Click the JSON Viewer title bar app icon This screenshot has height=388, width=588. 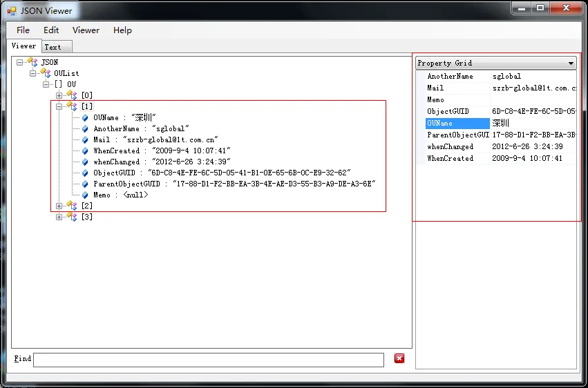pyautogui.click(x=12, y=10)
